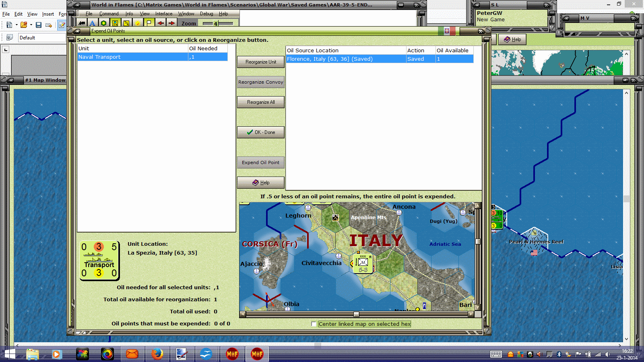Image resolution: width=644 pixels, height=362 pixels.
Task: Open the dropdown arrow next to New document
Action: click(x=17, y=25)
